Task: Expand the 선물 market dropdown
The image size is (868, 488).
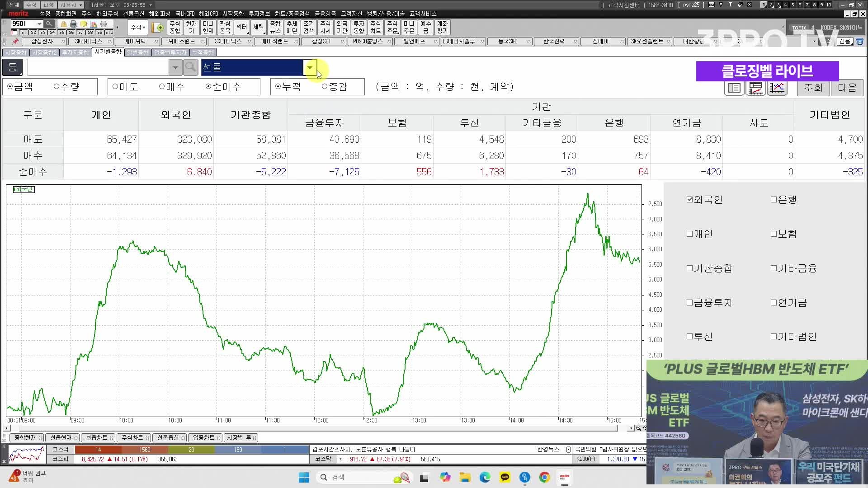Action: pyautogui.click(x=310, y=67)
